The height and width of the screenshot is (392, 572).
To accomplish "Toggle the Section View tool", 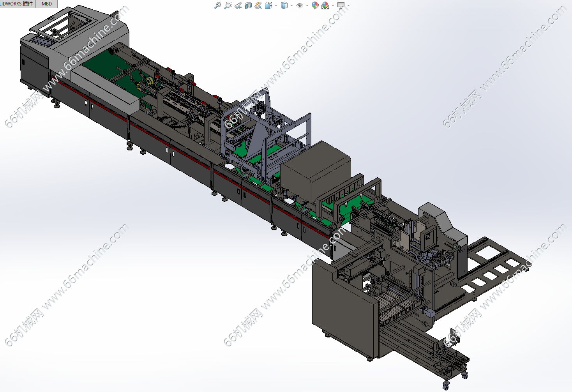I will tap(248, 5).
